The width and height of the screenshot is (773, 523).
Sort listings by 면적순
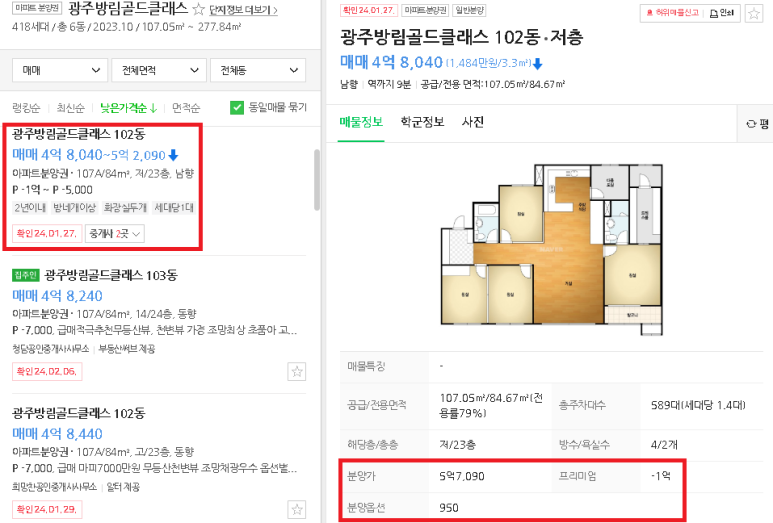click(186, 107)
